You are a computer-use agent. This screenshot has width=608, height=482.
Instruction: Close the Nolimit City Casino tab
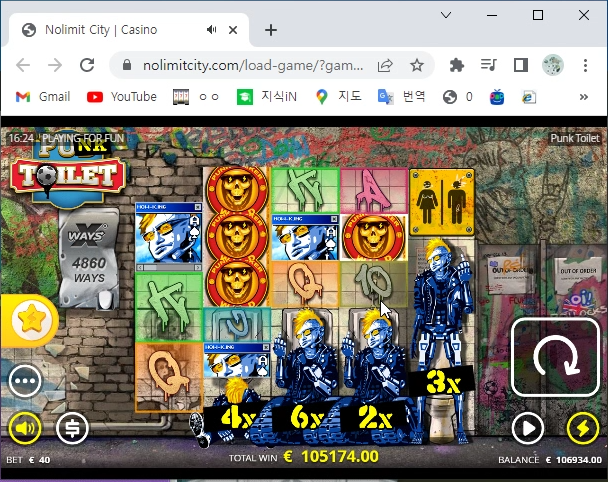(233, 30)
